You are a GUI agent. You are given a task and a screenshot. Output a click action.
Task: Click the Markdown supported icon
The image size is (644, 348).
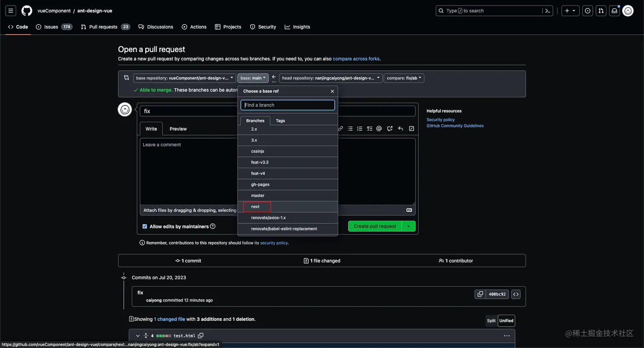click(409, 210)
